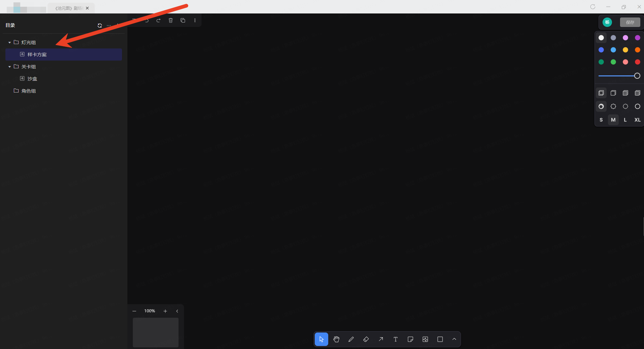This screenshot has width=644, height=349.
Task: Click the 角色组 folder icon
Action: click(x=16, y=91)
